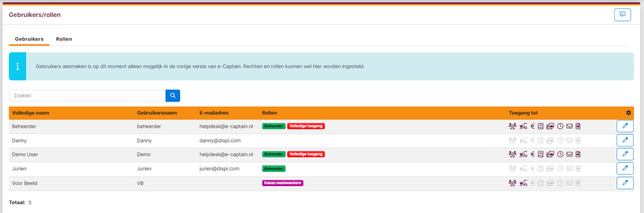This screenshot has width=644, height=213.
Task: Open the feedback chat icon button
Action: pos(622,14)
